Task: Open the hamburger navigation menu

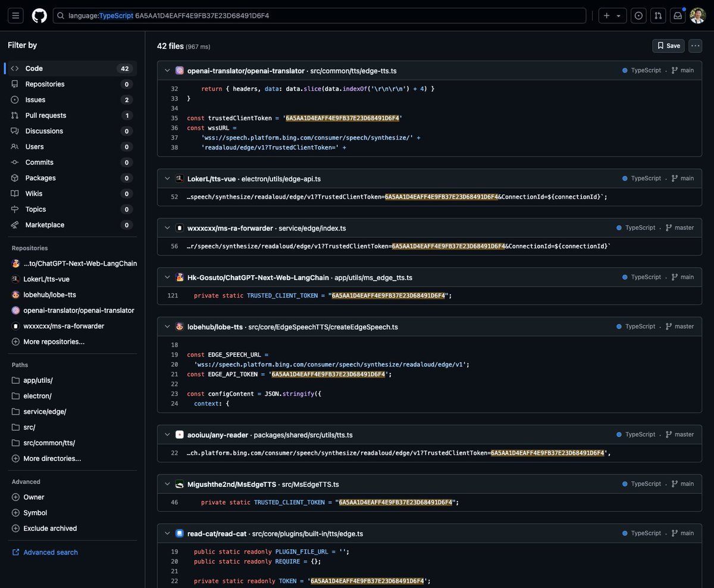Action: (15, 15)
